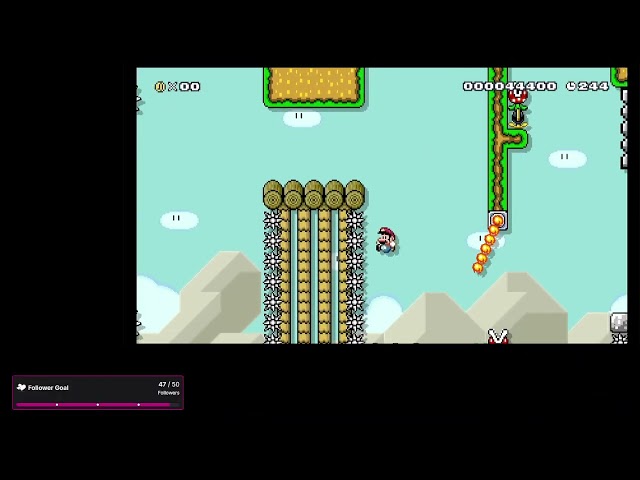The height and width of the screenshot is (480, 640).
Task: Click the 47 / 50 follower count
Action: (x=169, y=384)
